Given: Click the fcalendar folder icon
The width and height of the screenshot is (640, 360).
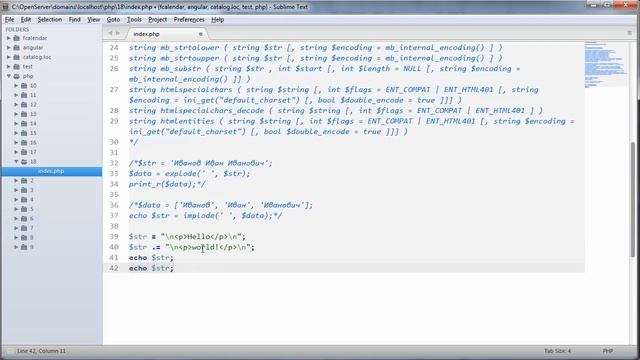Looking at the screenshot, I should click(17, 38).
